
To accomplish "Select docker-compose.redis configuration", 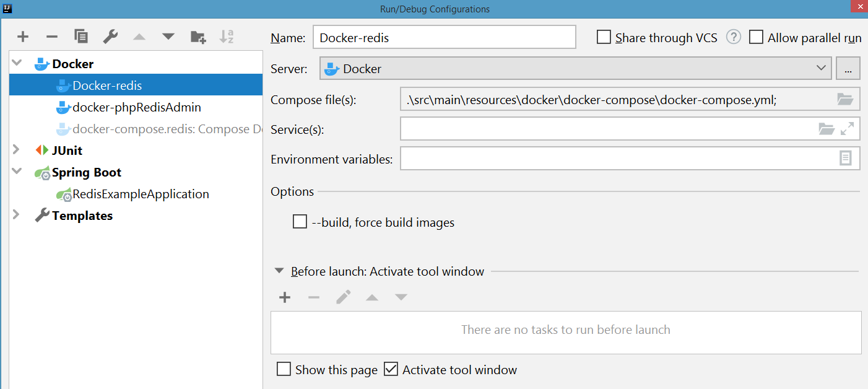I will [x=136, y=129].
